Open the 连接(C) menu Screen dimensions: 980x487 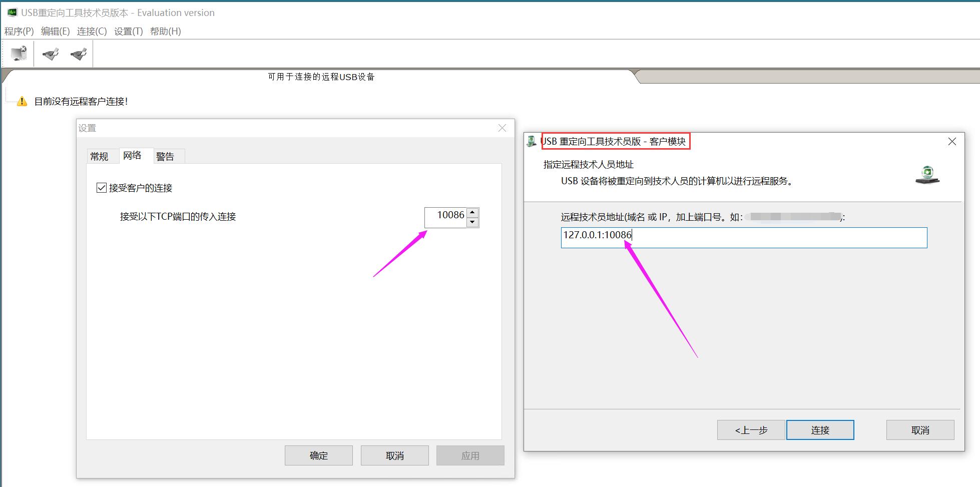coord(92,31)
